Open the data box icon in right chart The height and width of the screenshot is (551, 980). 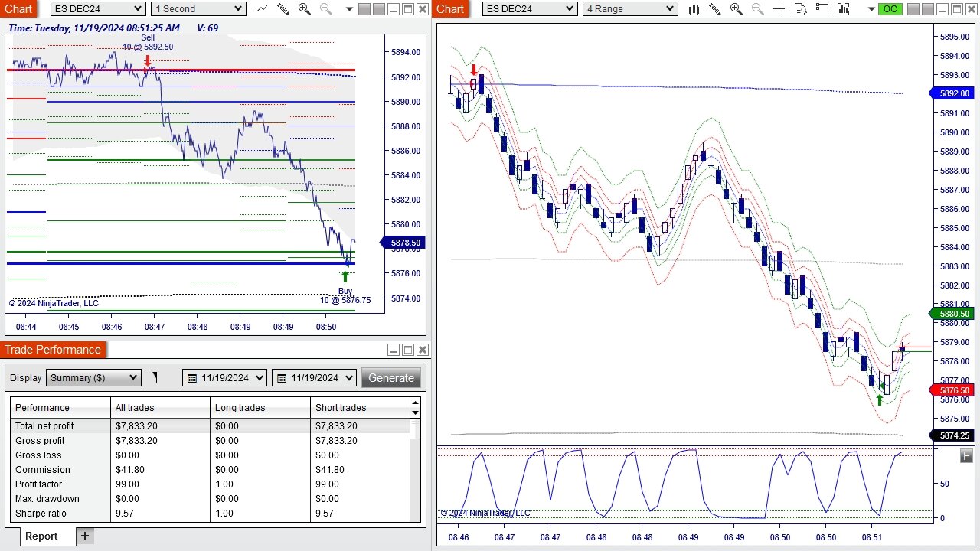point(801,9)
